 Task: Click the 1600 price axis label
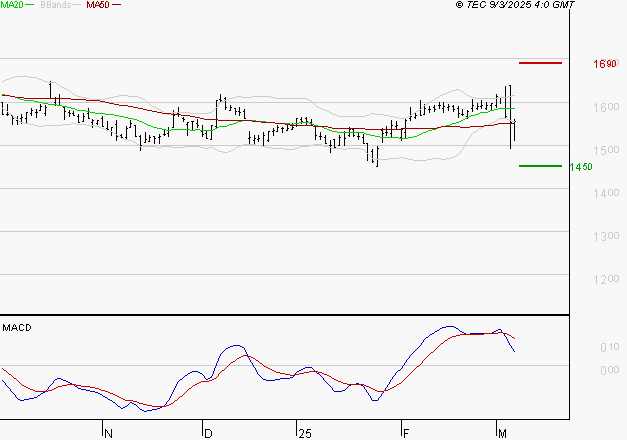coord(604,107)
